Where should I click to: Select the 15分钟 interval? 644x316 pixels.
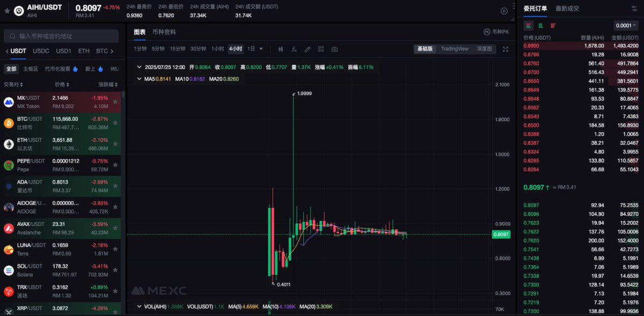178,49
